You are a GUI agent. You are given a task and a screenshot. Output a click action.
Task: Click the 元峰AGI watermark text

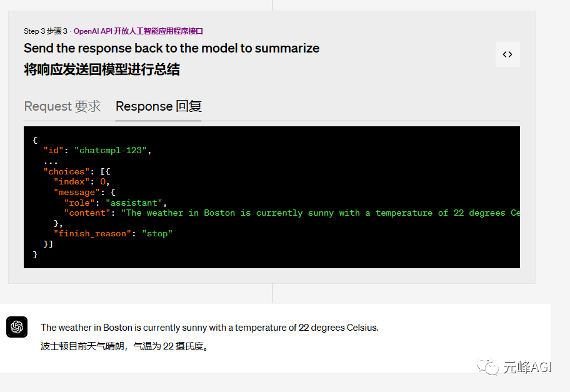pos(527,367)
